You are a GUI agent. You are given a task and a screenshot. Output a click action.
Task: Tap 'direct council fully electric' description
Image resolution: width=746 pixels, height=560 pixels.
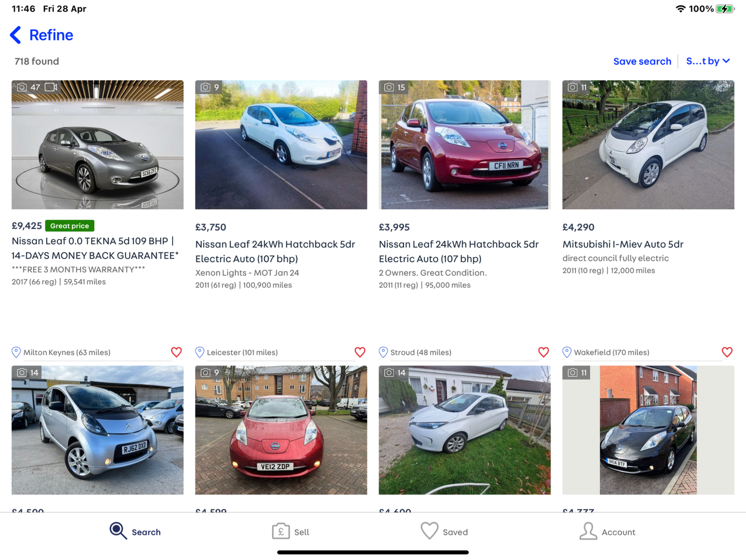pyautogui.click(x=615, y=258)
